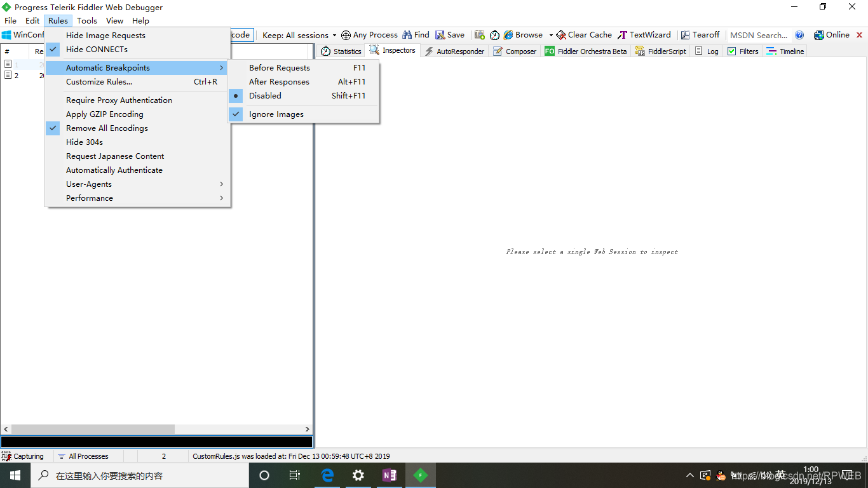Viewport: 868px width, 488px height.
Task: Click the sessions list horizontal scrollbar thumb
Action: click(93, 430)
